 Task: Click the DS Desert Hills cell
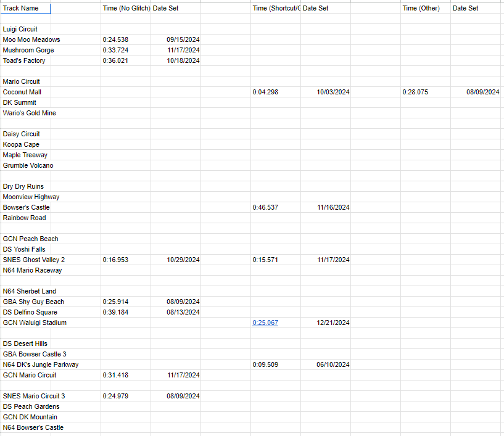pos(26,343)
